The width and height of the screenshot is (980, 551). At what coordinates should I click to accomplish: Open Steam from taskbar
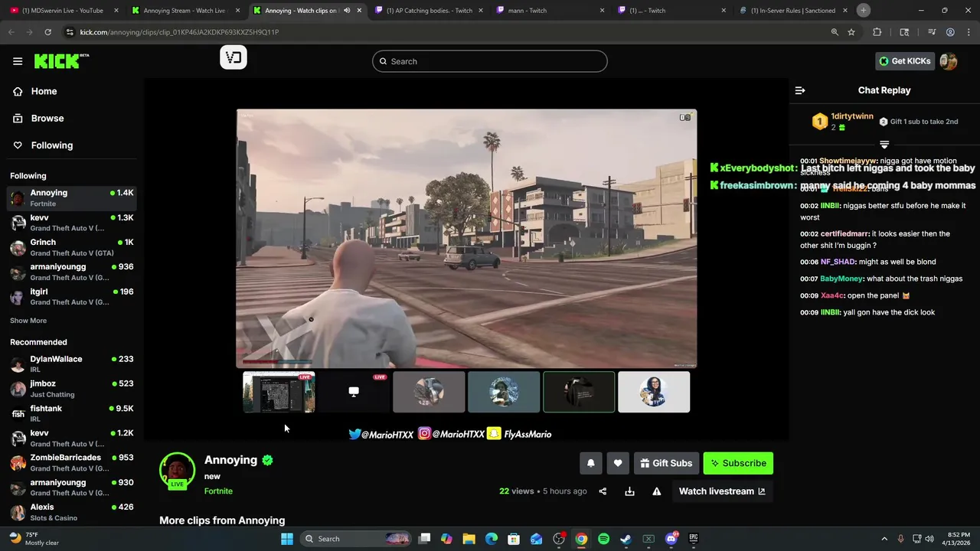pyautogui.click(x=626, y=539)
